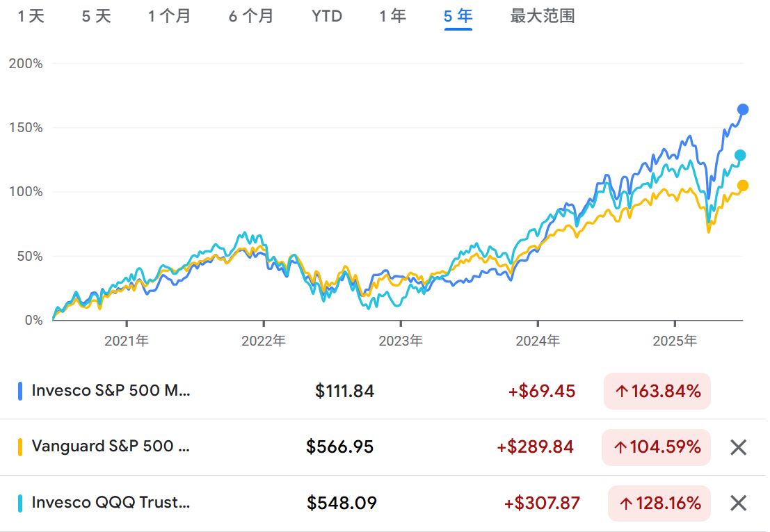Click the ↑104.59% change badge
The height and width of the screenshot is (532, 770).
(x=656, y=447)
